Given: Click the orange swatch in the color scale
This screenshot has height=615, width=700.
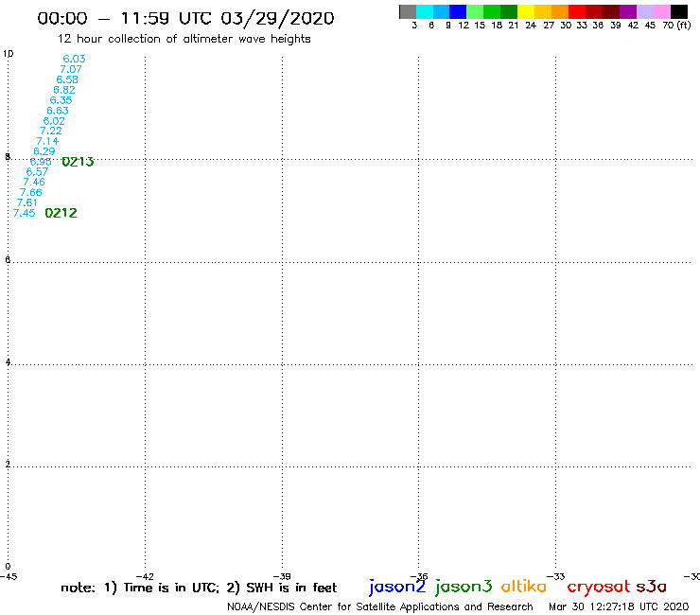Looking at the screenshot, I should click(560, 11).
